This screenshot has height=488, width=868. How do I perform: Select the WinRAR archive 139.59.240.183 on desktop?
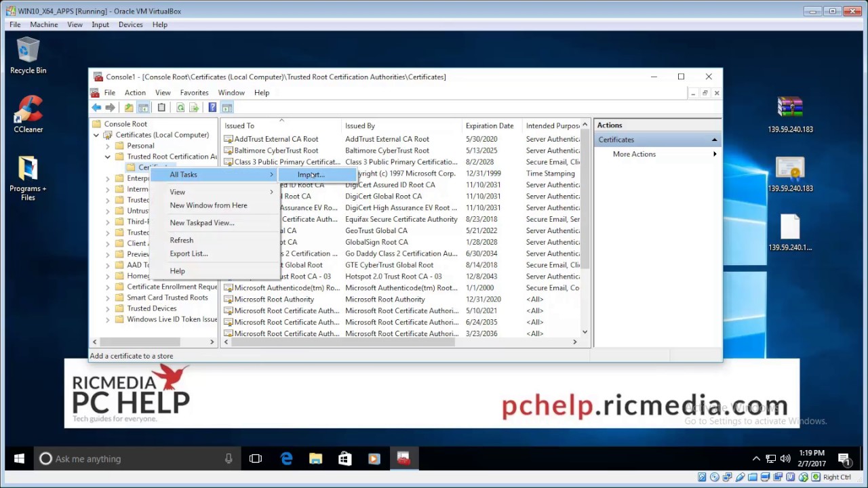[x=790, y=114]
